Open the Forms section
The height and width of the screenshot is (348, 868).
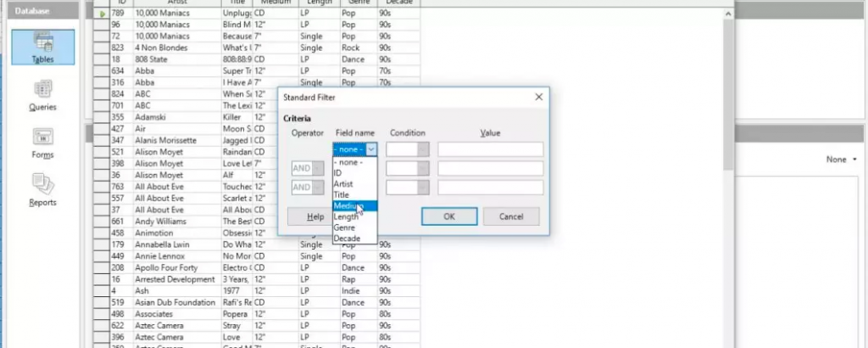click(42, 143)
